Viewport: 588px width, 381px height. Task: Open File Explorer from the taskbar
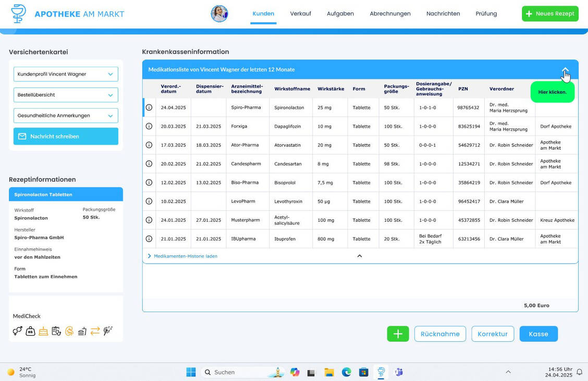[x=329, y=372]
